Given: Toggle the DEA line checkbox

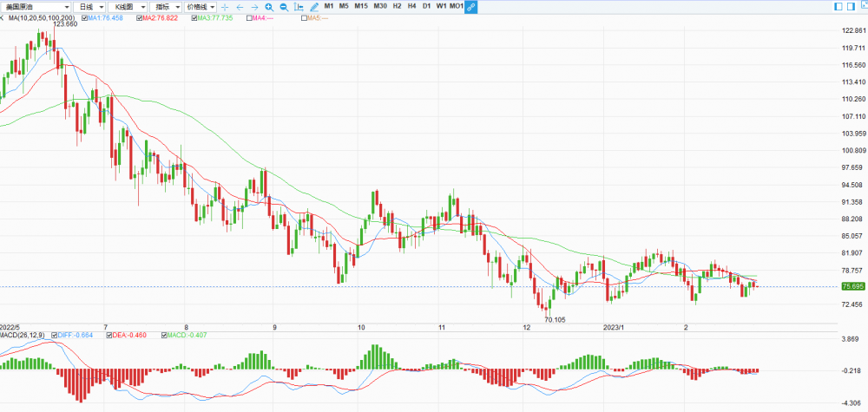Looking at the screenshot, I should (108, 335).
